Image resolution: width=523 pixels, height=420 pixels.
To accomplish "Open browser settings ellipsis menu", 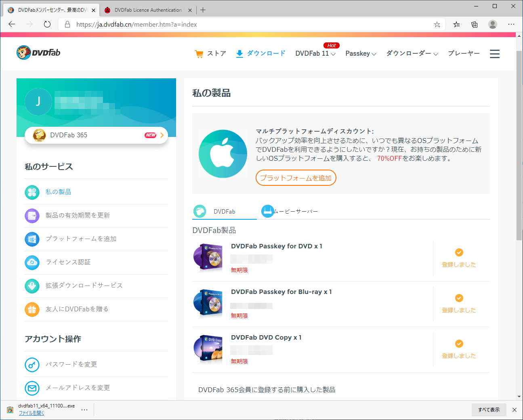I will coord(511,24).
